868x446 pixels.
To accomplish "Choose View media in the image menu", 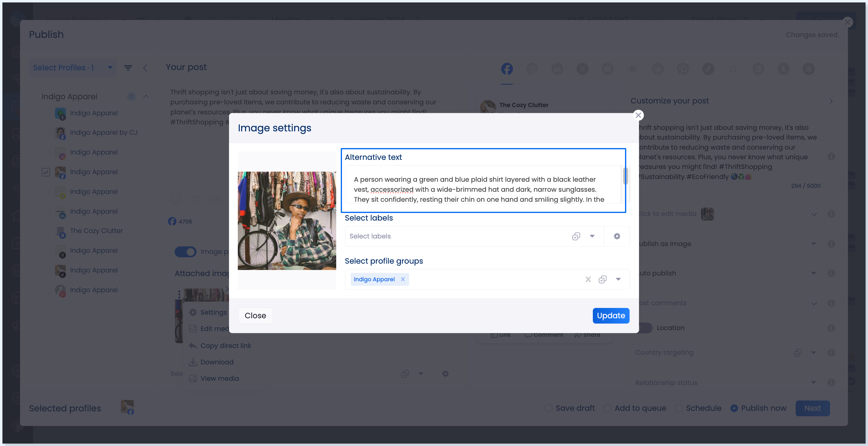I will coord(214,379).
